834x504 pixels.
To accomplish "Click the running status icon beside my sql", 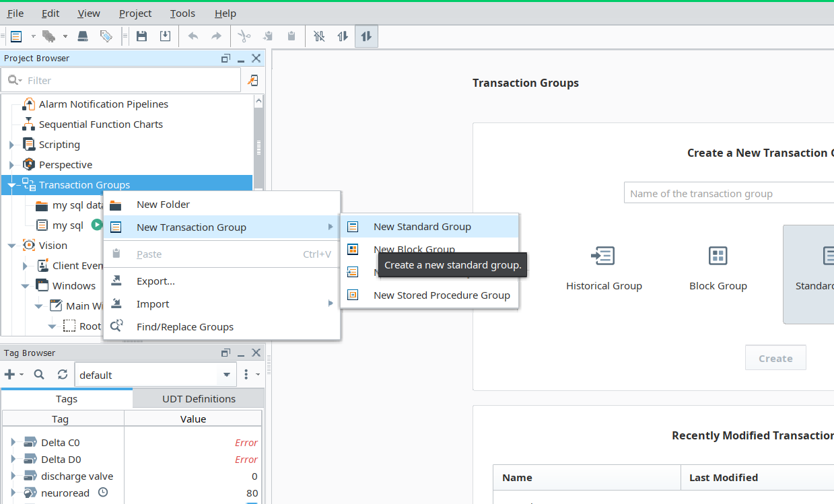I will 97,225.
